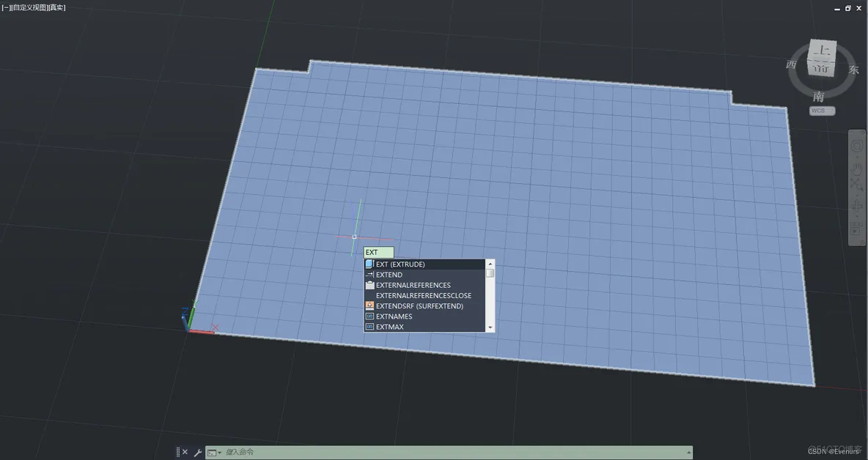The image size is (868, 460).
Task: Close the command line window
Action: [185, 452]
